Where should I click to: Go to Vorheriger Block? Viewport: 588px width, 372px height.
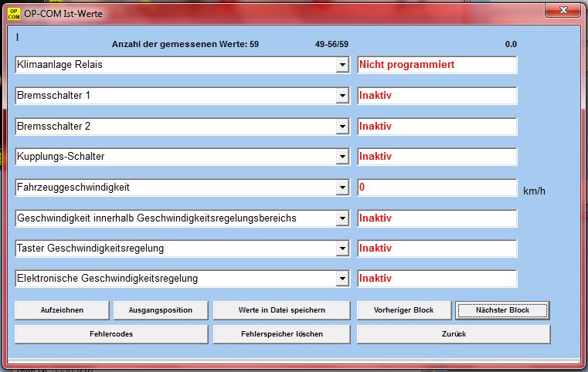(x=404, y=310)
